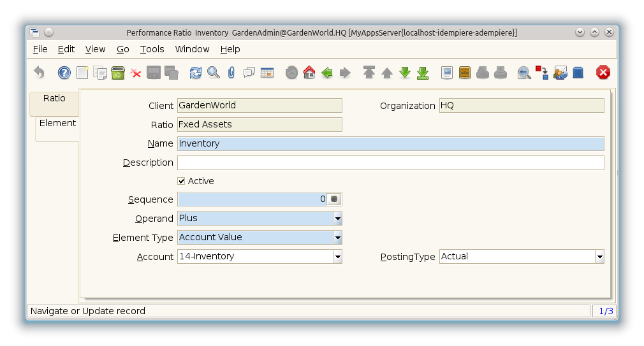This screenshot has width=644, height=346.
Task: Click the Refresh icon in toolbar
Action: click(x=196, y=73)
